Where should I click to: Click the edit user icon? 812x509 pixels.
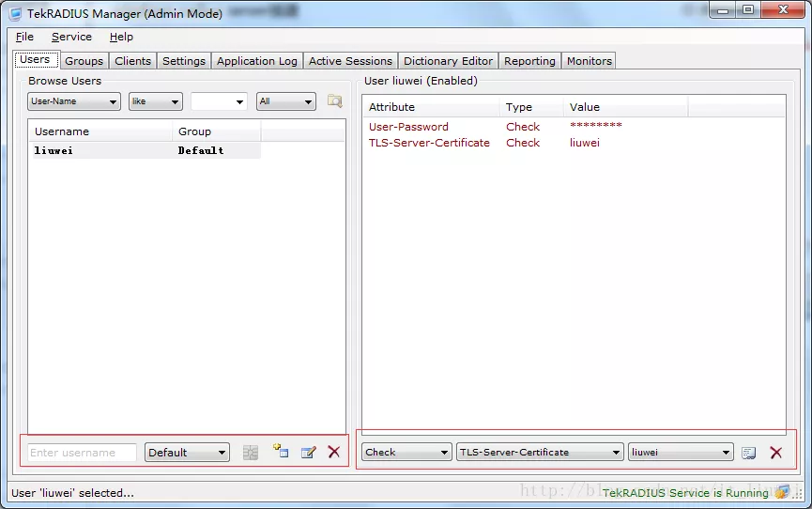(x=308, y=453)
